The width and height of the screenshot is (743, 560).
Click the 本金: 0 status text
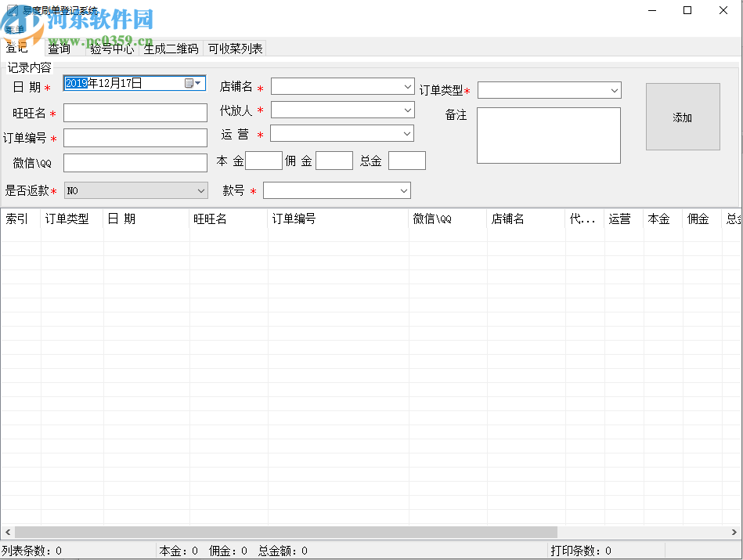(x=179, y=551)
